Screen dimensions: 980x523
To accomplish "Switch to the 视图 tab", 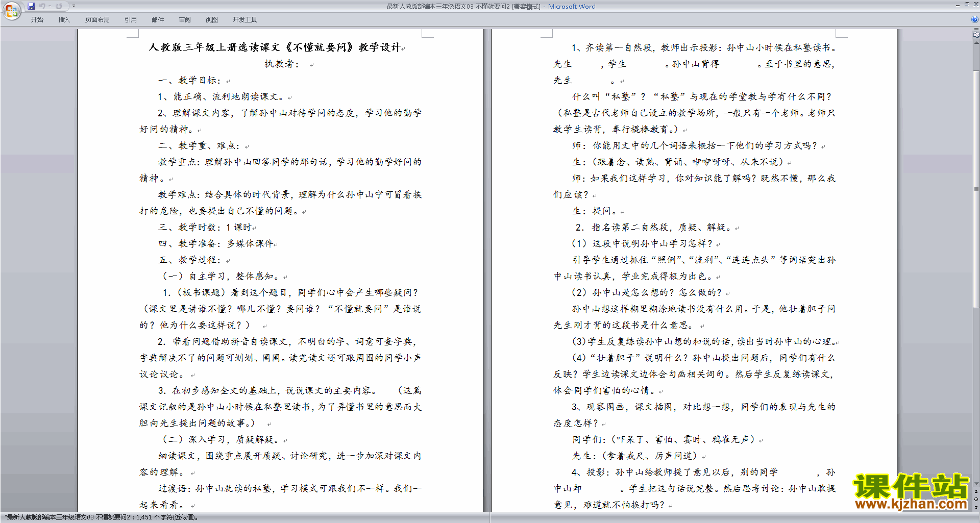I will coord(212,20).
